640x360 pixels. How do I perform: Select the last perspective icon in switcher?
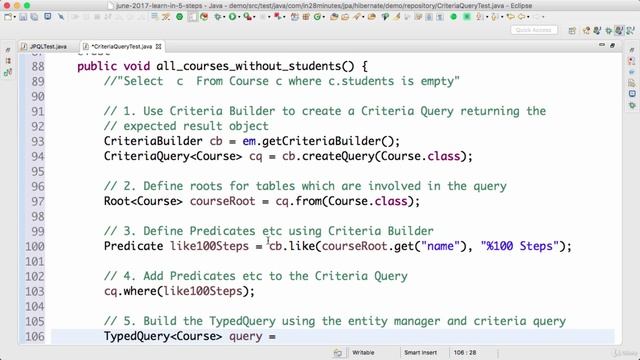click(630, 30)
